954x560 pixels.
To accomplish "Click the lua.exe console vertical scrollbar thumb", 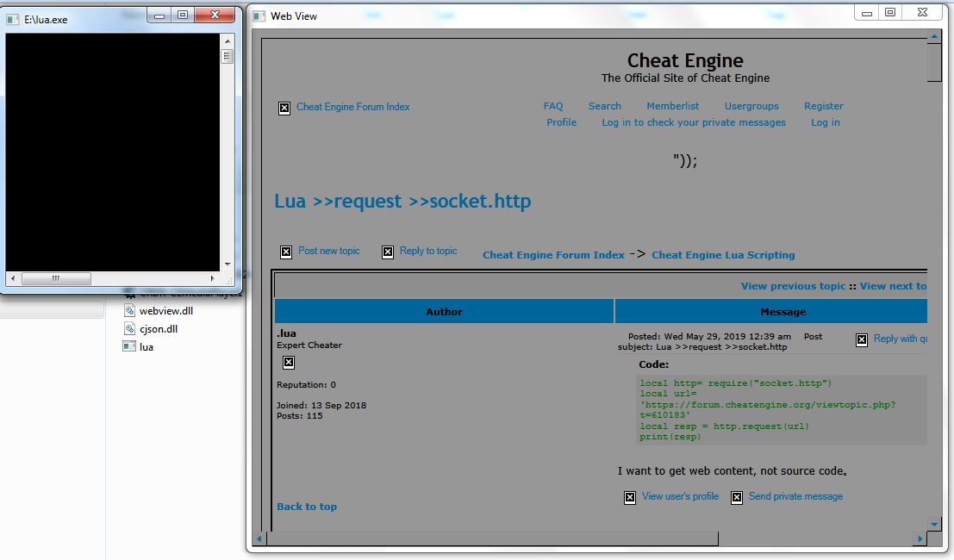I will click(228, 57).
